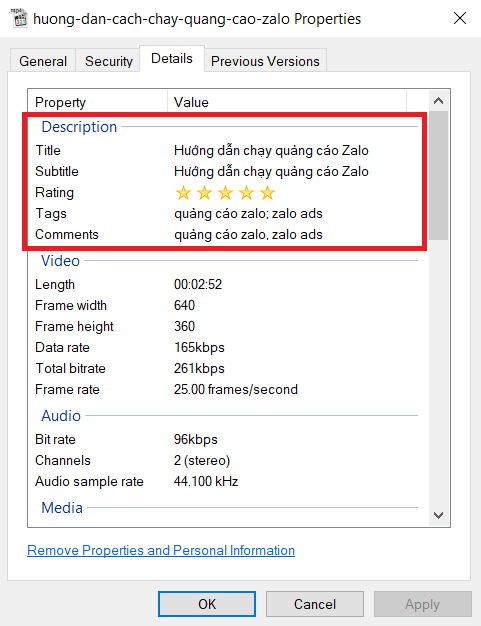Viewport: 481px width, 626px height.
Task: Edit the Comments value field
Action: 248,234
